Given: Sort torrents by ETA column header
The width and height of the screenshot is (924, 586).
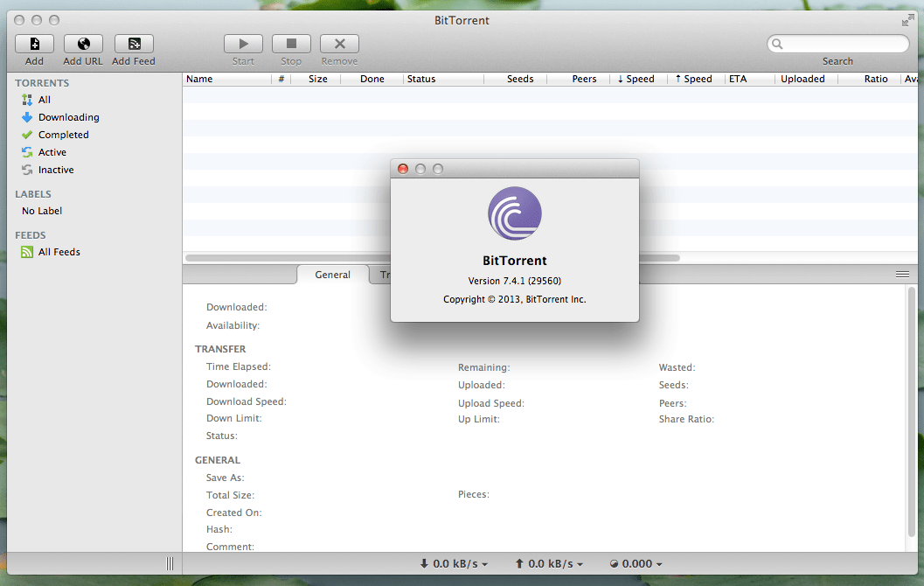Looking at the screenshot, I should [750, 79].
